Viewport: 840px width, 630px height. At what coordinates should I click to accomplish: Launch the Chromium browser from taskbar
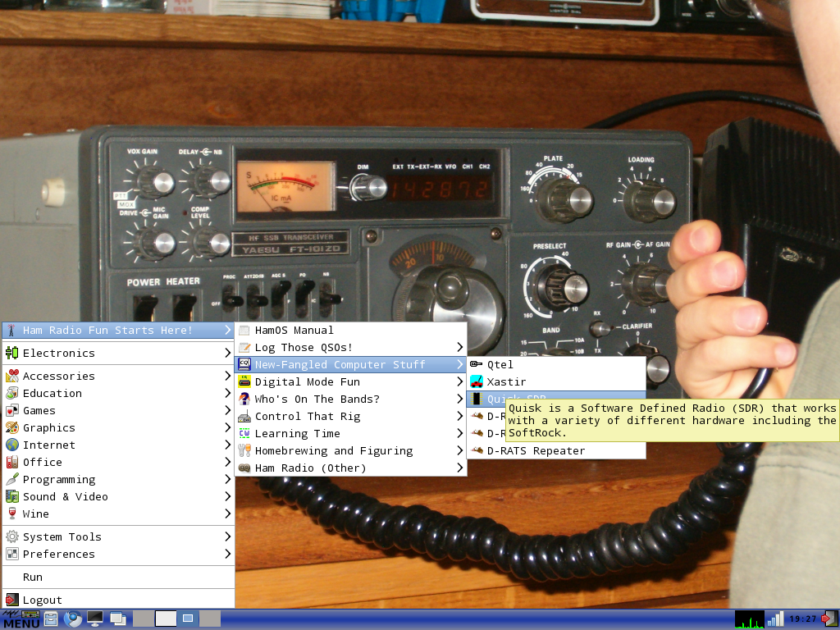pyautogui.click(x=72, y=619)
